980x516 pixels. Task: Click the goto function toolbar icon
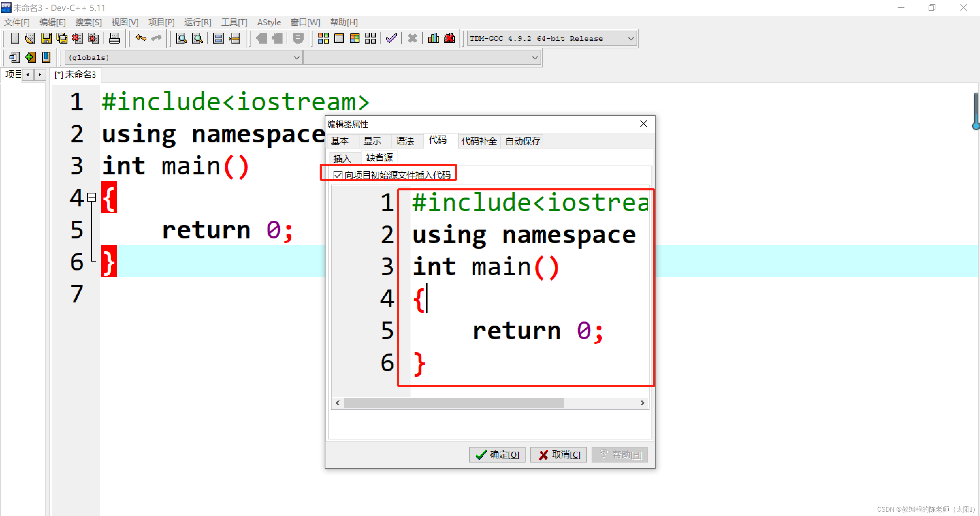(x=219, y=38)
